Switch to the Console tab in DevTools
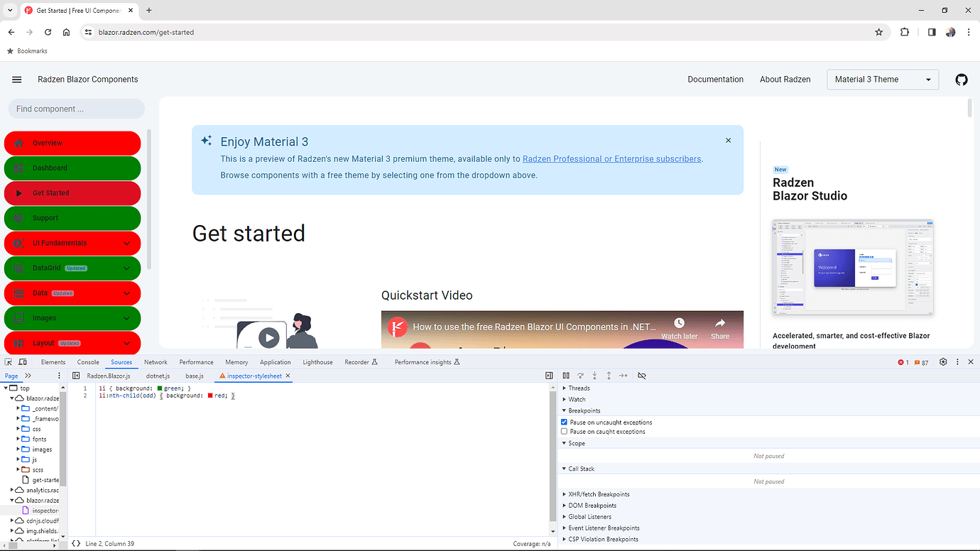This screenshot has height=551, width=980. click(87, 361)
